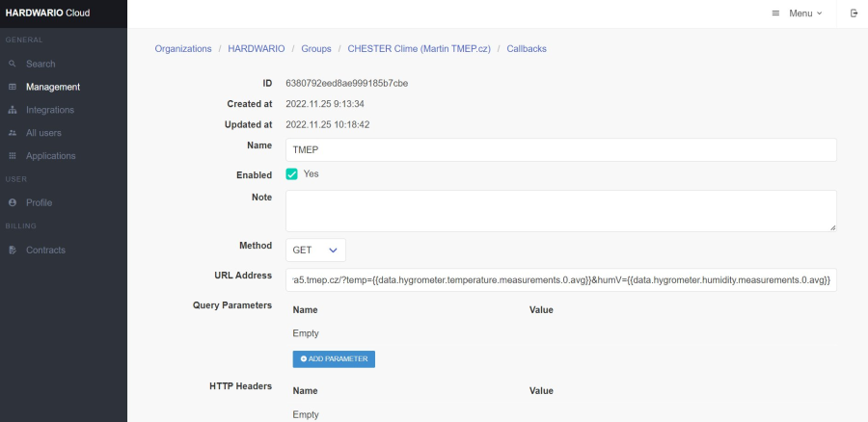Click the All users icon in sidebar

pyautogui.click(x=13, y=133)
